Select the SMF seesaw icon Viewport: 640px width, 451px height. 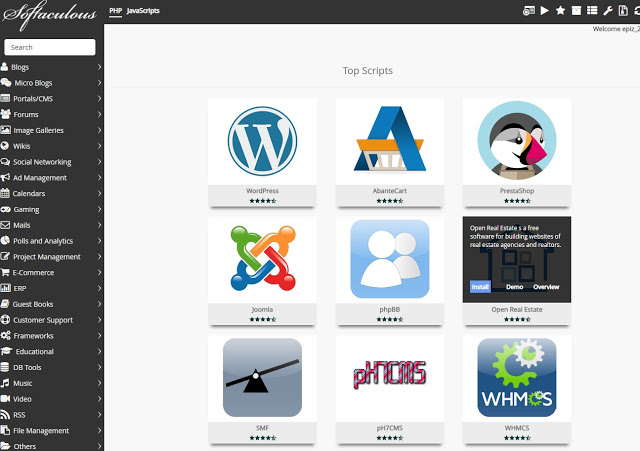pos(262,377)
